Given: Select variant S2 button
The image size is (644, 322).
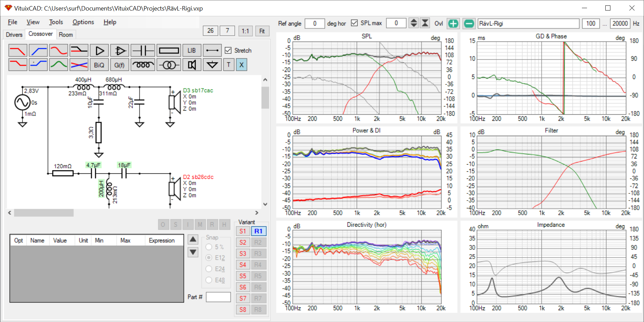Looking at the screenshot, I should 243,242.
